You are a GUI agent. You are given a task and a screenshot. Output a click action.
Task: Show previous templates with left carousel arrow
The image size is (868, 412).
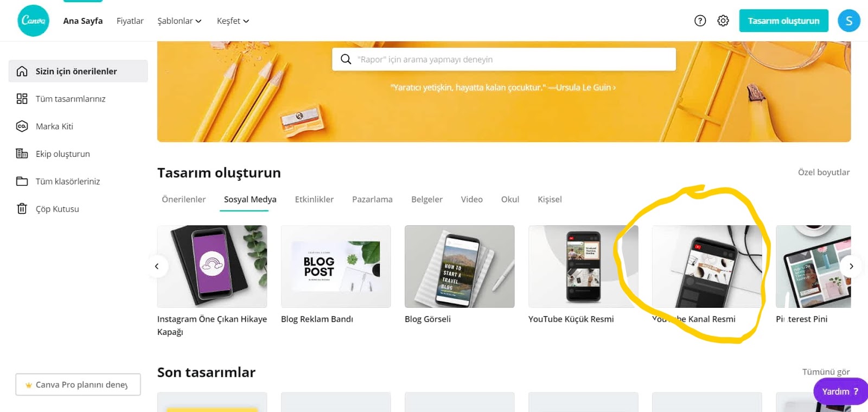[x=157, y=266]
